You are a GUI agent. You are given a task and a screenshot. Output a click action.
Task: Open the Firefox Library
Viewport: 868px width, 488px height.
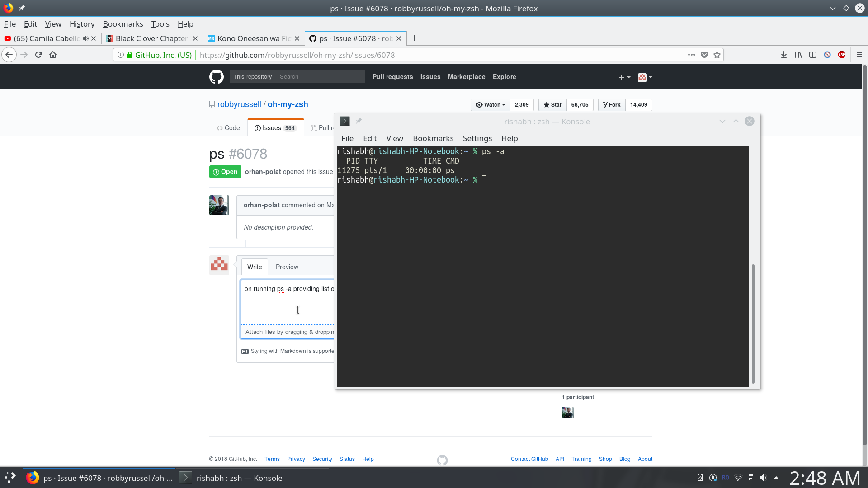pyautogui.click(x=798, y=54)
